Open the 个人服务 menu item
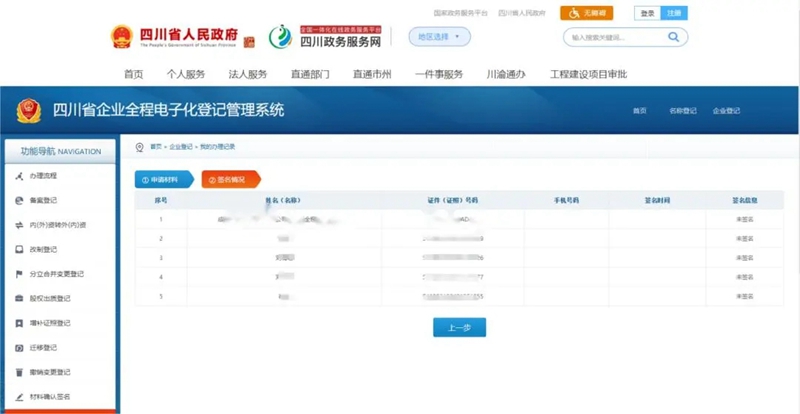The height and width of the screenshot is (414, 800). point(186,74)
